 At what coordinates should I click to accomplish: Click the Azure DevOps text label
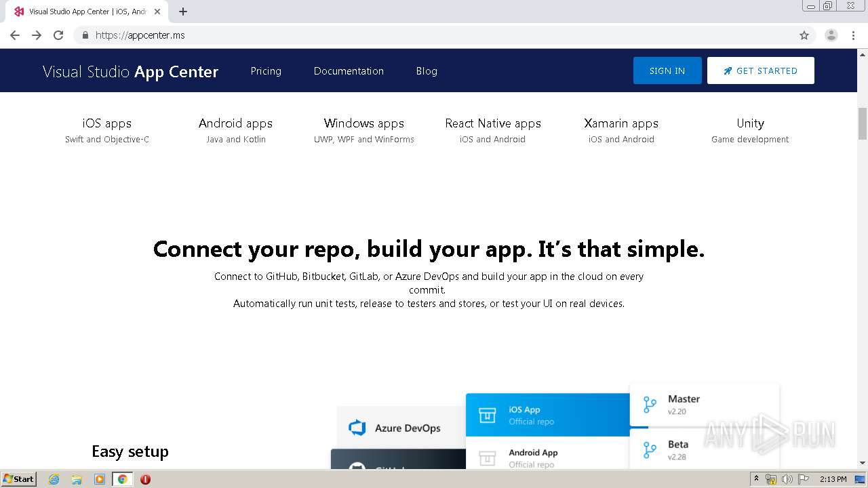tap(408, 428)
